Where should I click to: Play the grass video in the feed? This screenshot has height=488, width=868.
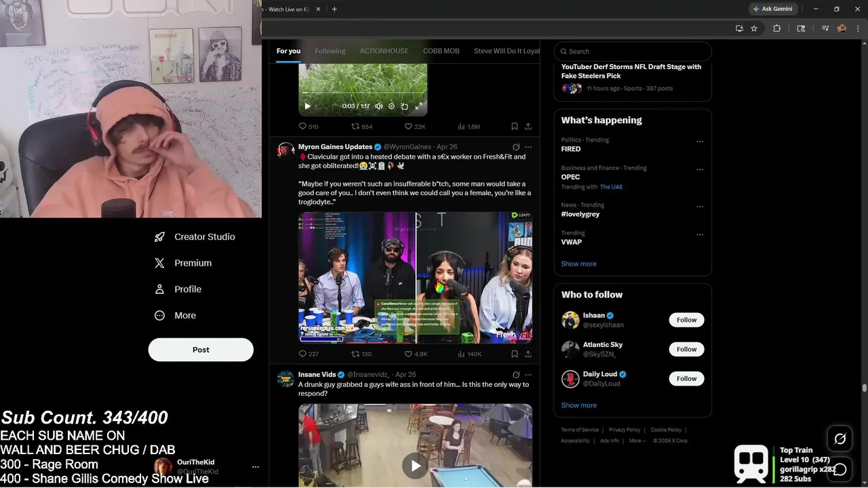[307, 106]
